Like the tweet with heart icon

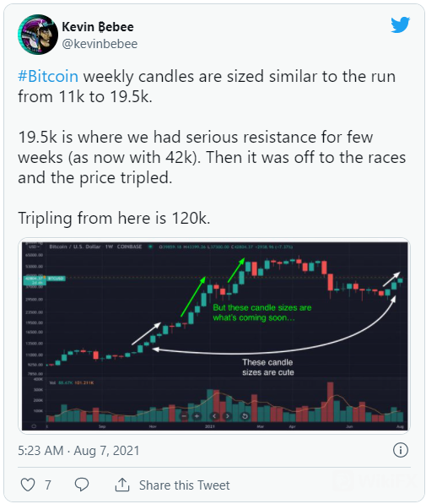pyautogui.click(x=28, y=485)
